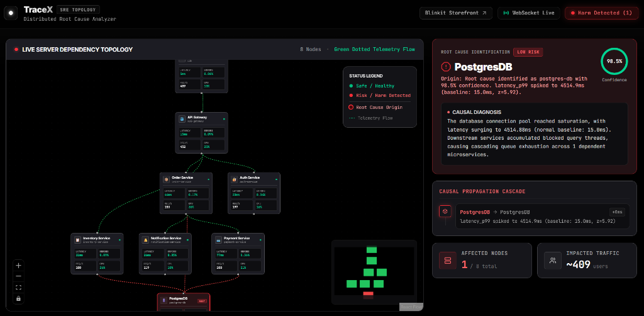
Task: Click Risk / Harm Detected legend entry
Action: (x=379, y=95)
